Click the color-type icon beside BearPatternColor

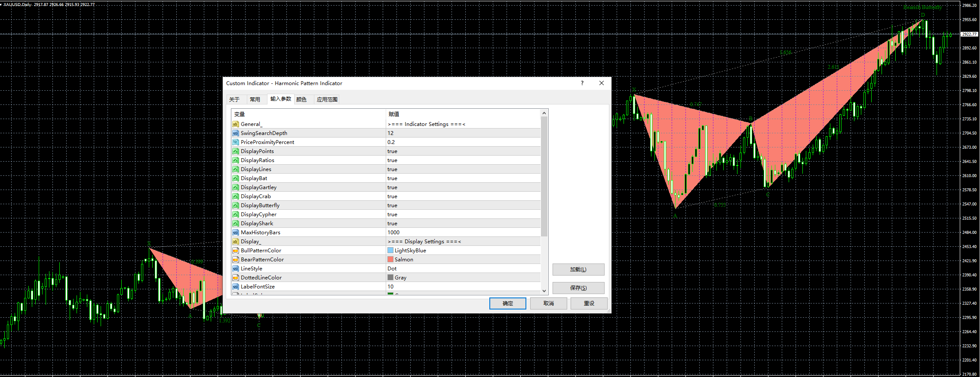tap(235, 260)
